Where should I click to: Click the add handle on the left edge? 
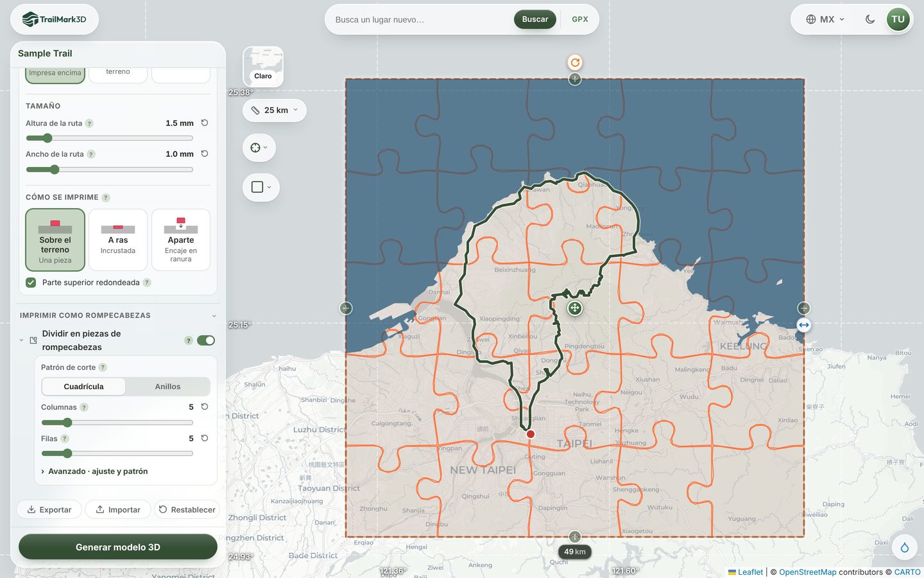tap(346, 308)
